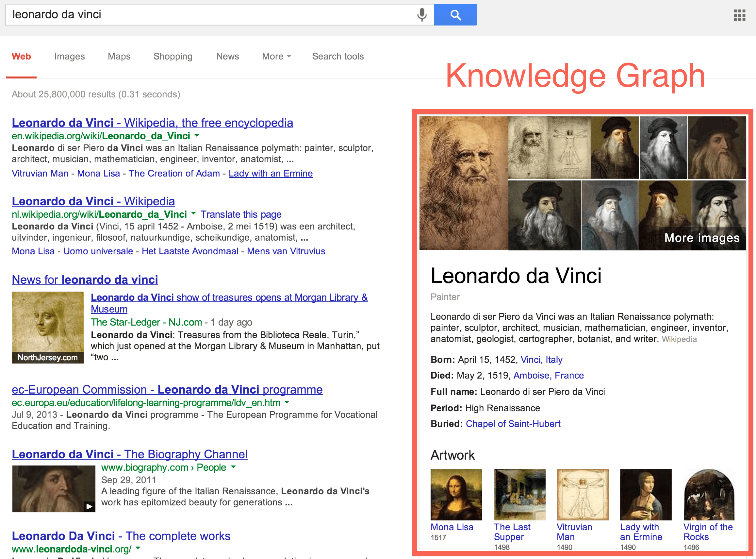Open the Chapel of Saint-Hubert link
Image resolution: width=756 pixels, height=559 pixels.
point(513,424)
